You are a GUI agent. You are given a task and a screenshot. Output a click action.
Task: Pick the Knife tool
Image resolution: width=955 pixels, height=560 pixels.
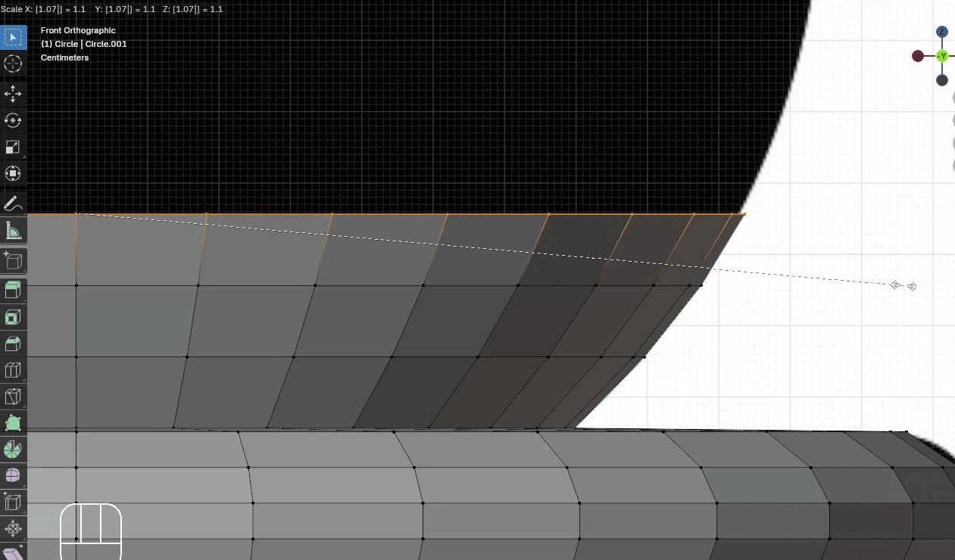pos(13,397)
